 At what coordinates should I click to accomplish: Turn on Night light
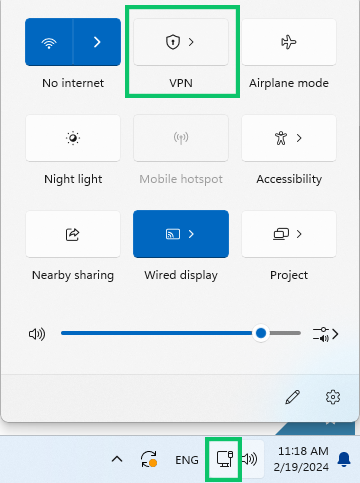click(x=73, y=138)
